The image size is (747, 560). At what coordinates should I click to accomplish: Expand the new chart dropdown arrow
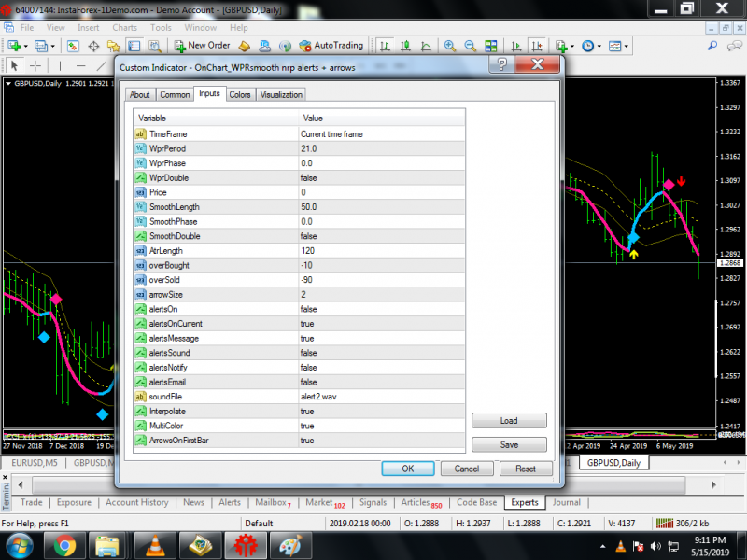tap(28, 45)
